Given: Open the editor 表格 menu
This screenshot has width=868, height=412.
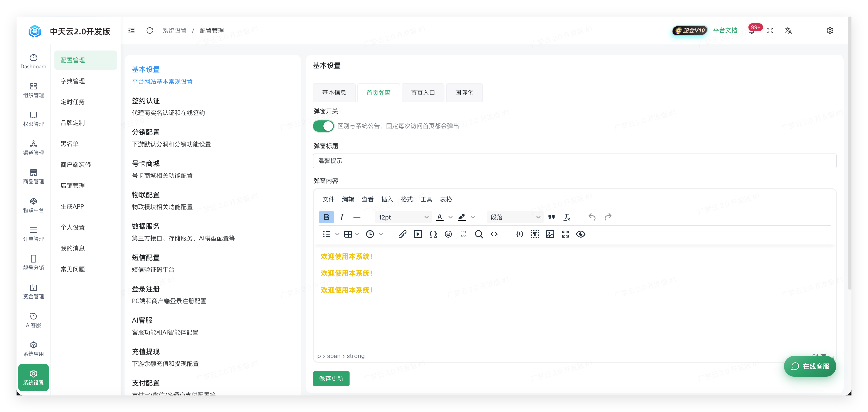Looking at the screenshot, I should (446, 199).
